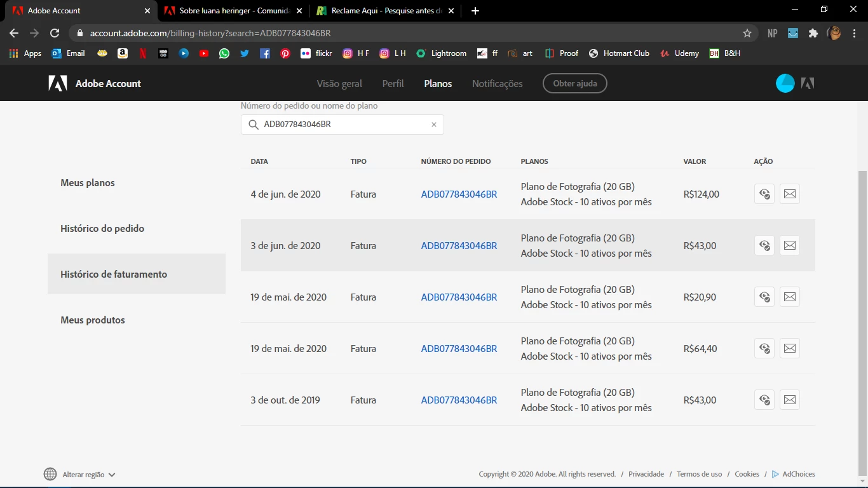Bookmark this page with the star icon
Screen dimensions: 868x488
click(x=747, y=33)
